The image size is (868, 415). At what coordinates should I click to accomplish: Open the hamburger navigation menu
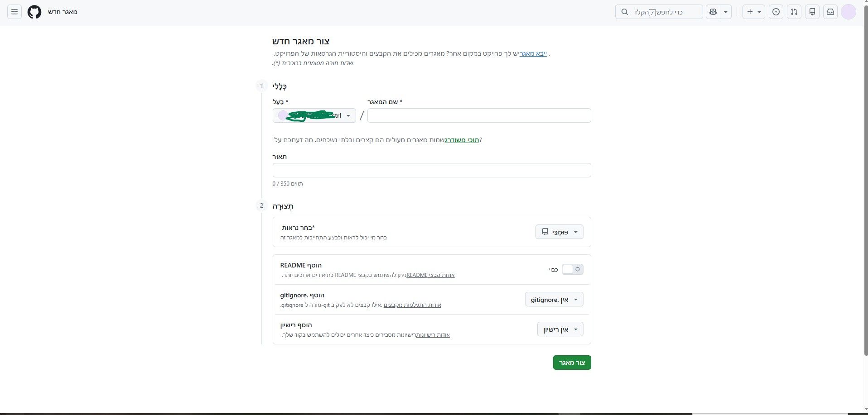pyautogui.click(x=14, y=12)
